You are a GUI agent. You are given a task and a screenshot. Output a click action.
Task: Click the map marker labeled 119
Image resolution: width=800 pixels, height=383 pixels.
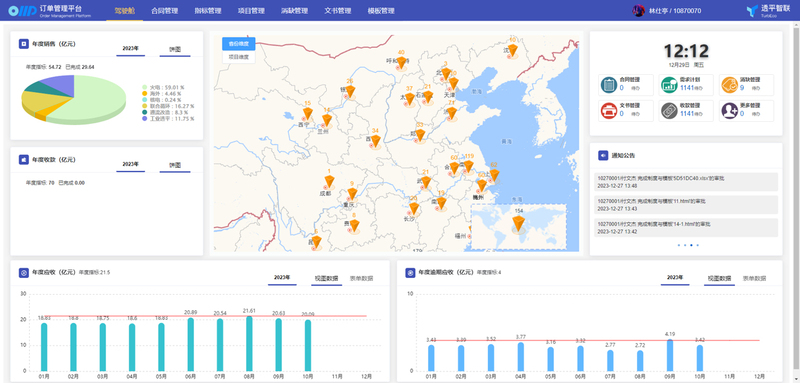point(468,166)
